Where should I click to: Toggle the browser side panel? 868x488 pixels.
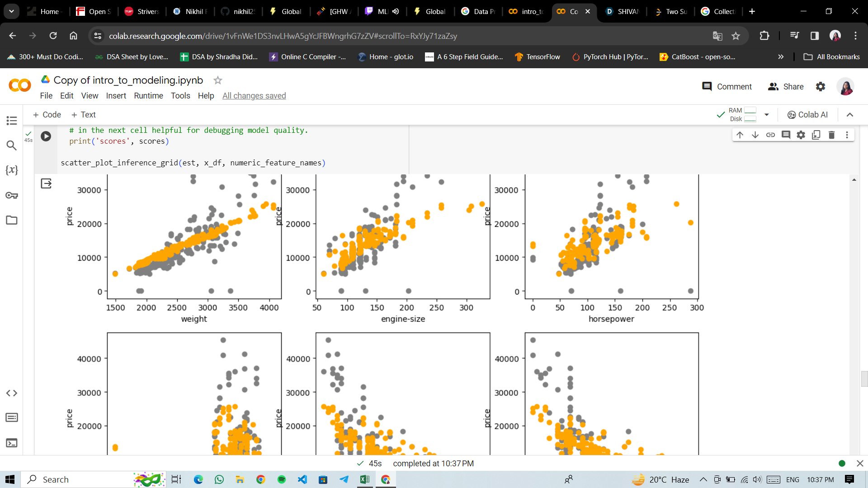pos(815,36)
